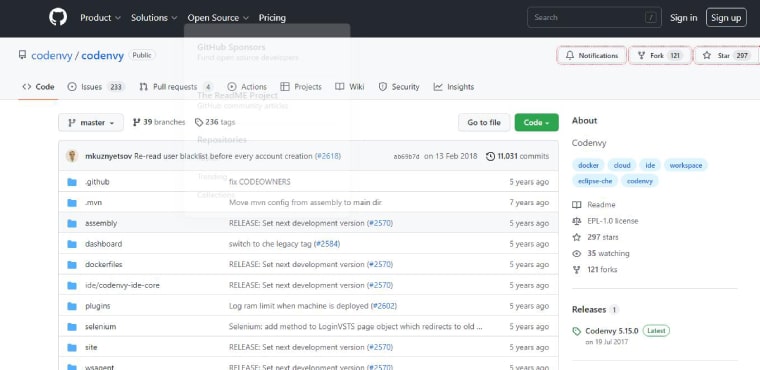
Task: Open pull request #2618 link
Action: point(328,156)
